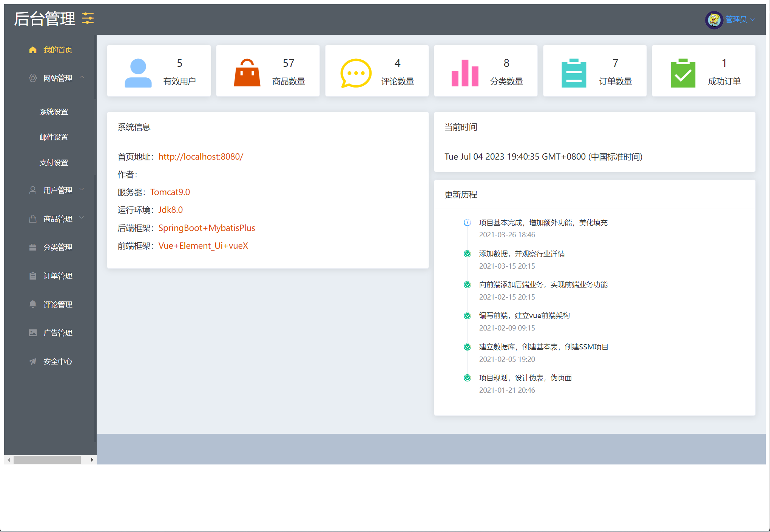Click the green checkmark 成功订单 icon
770x532 pixels.
[683, 72]
